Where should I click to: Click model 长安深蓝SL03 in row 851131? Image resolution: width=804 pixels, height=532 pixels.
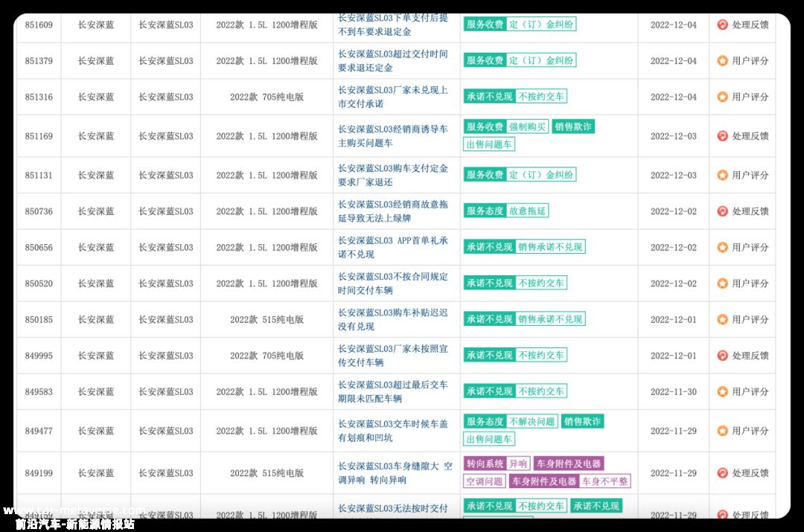pyautogui.click(x=165, y=175)
